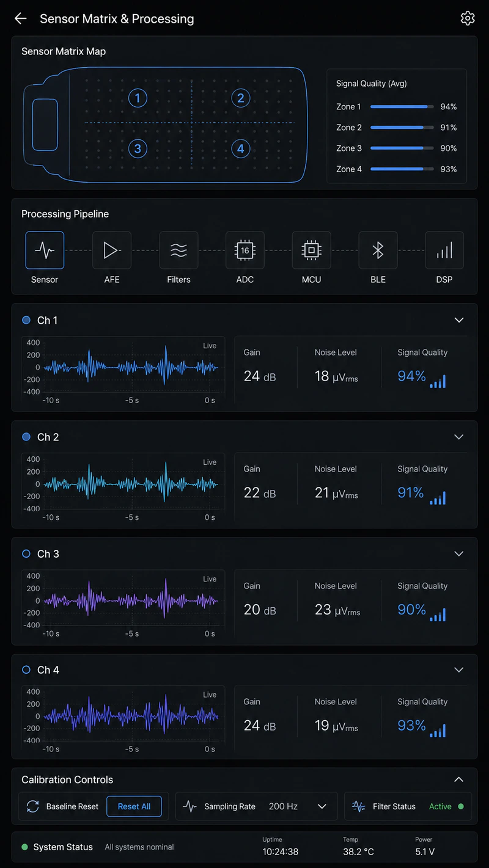Click zone 2 marker on sensor map
The image size is (489, 868).
tap(241, 98)
